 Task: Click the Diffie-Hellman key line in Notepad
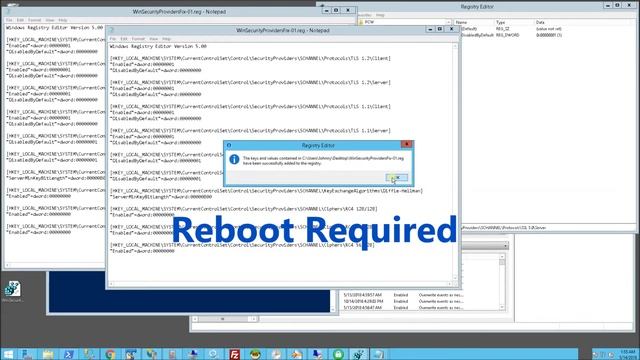coord(267,191)
